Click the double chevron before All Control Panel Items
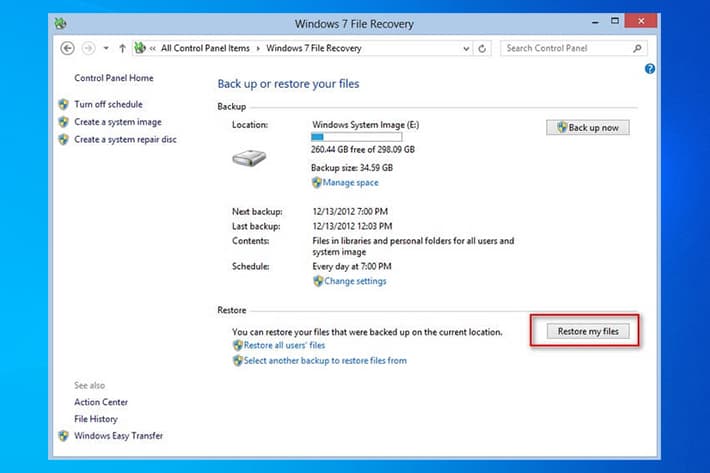 click(153, 48)
